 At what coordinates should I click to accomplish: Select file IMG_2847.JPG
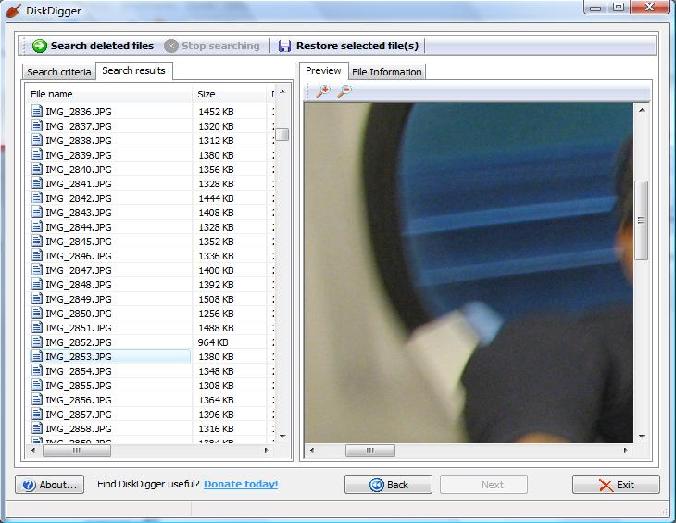click(78, 270)
